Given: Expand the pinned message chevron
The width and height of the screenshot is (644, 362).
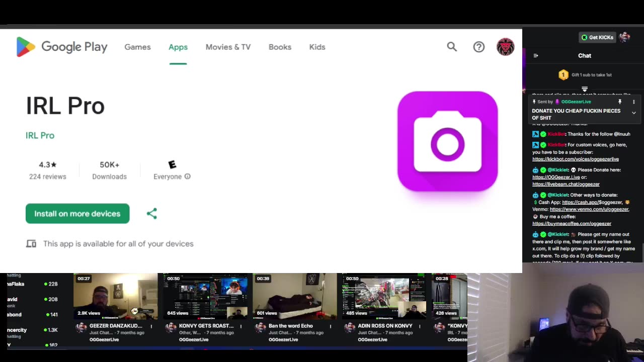Looking at the screenshot, I should click(633, 113).
